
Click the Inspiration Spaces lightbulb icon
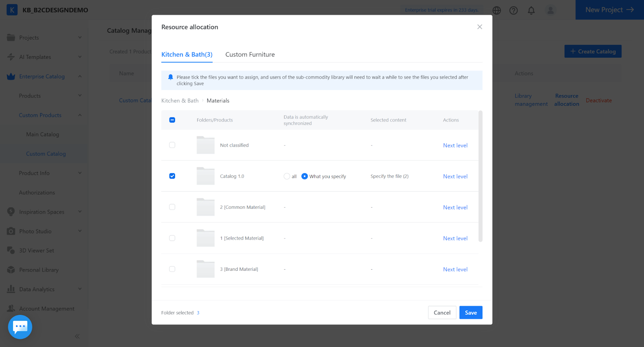coord(11,212)
